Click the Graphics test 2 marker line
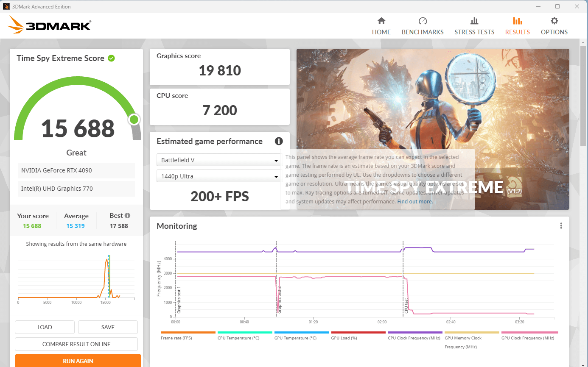588x367 pixels. pyautogui.click(x=276, y=279)
